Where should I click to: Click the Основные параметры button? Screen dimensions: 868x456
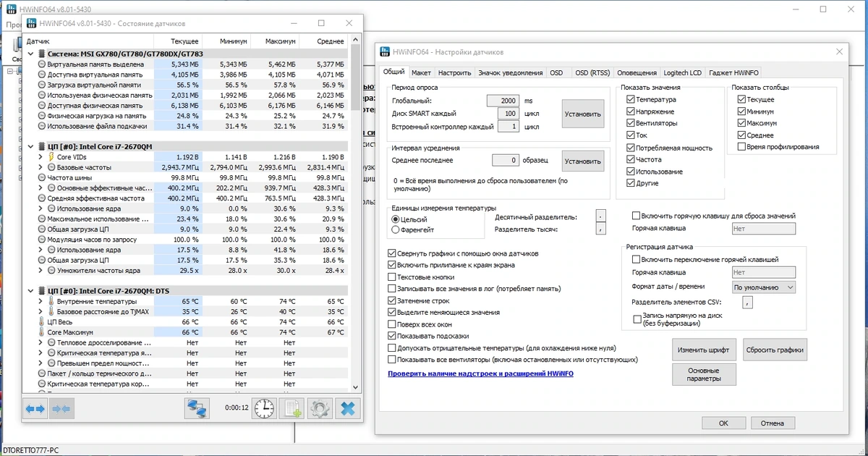704,374
